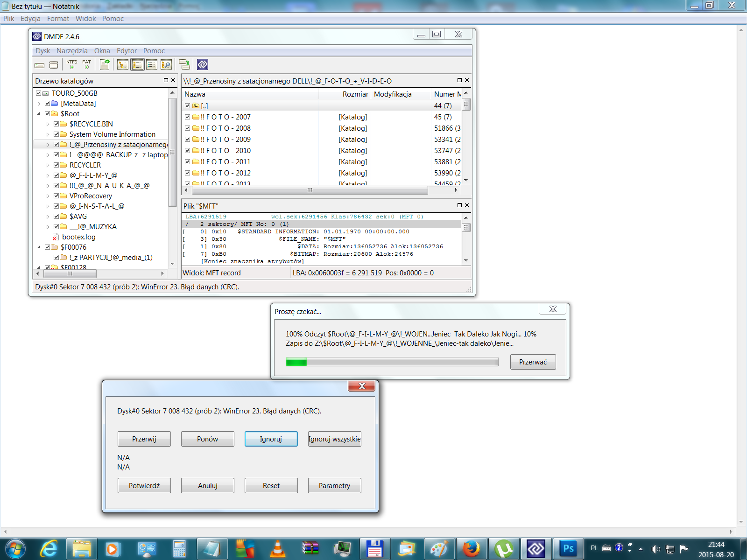
Task: Open the partitions toolbar icon in DMDE
Action: [x=54, y=65]
